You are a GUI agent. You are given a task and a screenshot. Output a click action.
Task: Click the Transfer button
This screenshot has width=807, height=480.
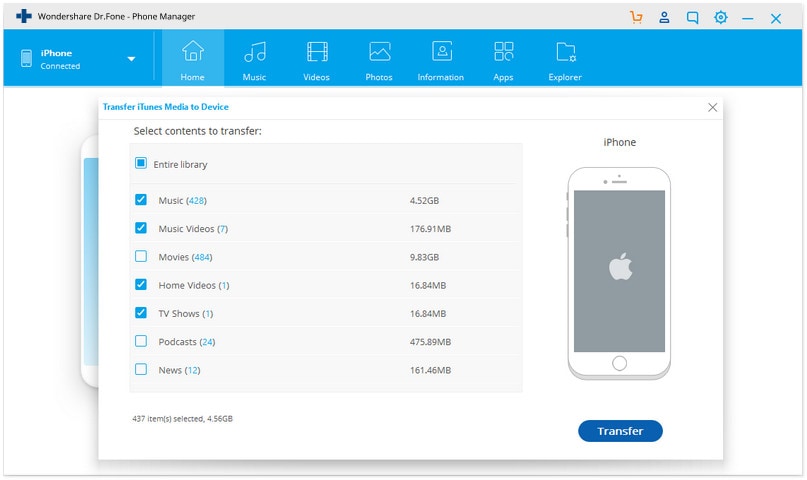pyautogui.click(x=620, y=431)
